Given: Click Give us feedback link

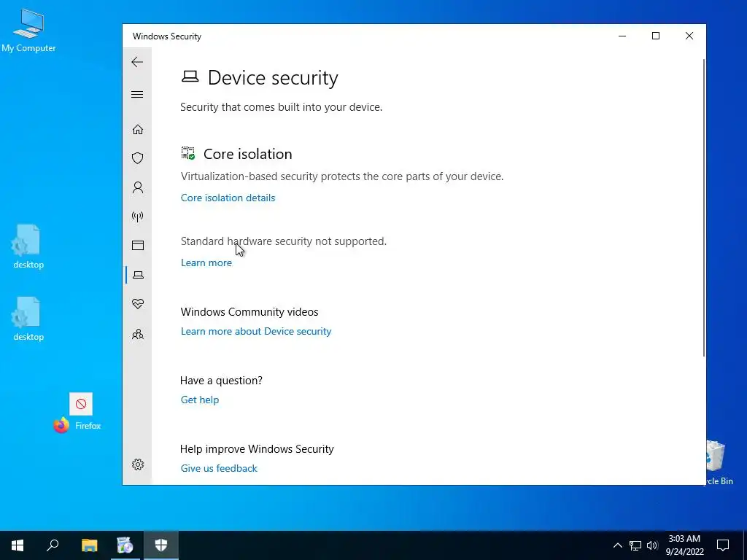Looking at the screenshot, I should pyautogui.click(x=219, y=468).
